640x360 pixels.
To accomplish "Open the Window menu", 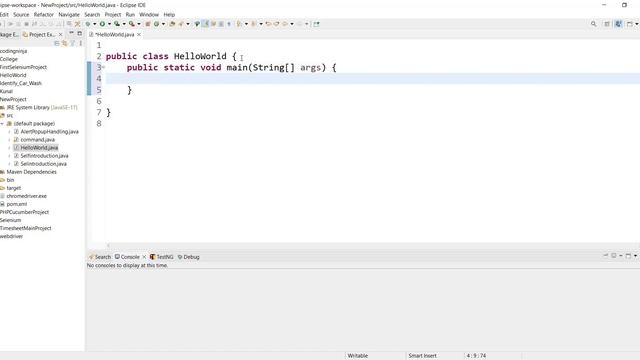I will pos(149,14).
